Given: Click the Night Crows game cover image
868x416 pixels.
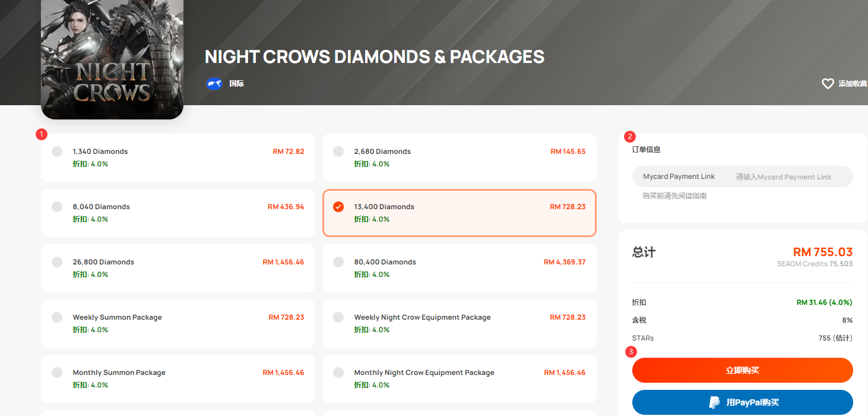Looking at the screenshot, I should [x=112, y=59].
